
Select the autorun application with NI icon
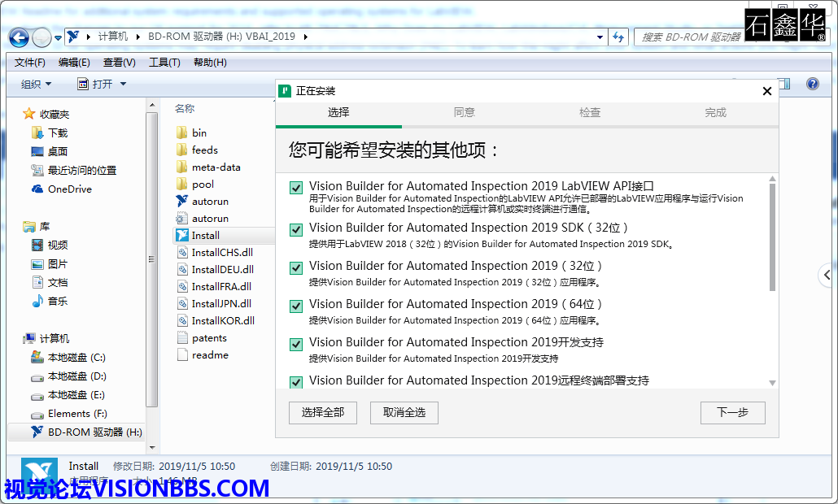point(202,201)
